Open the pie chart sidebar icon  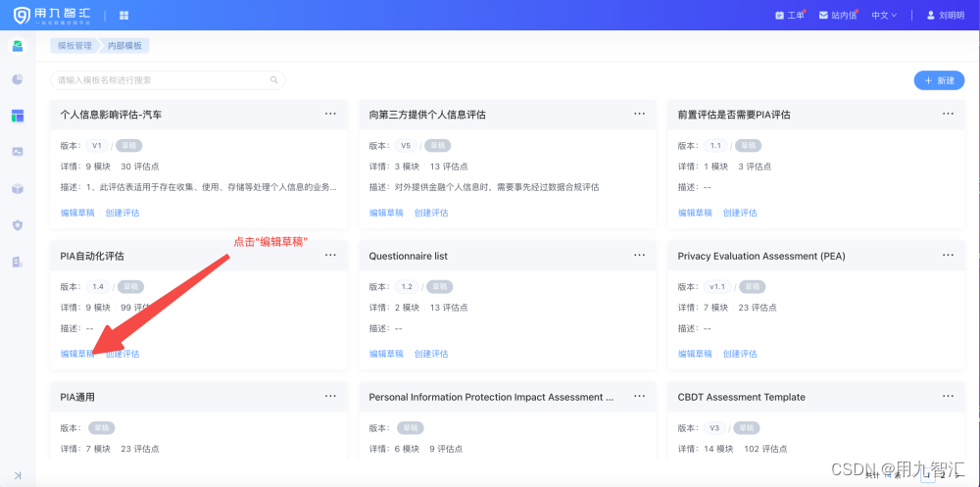pos(18,79)
